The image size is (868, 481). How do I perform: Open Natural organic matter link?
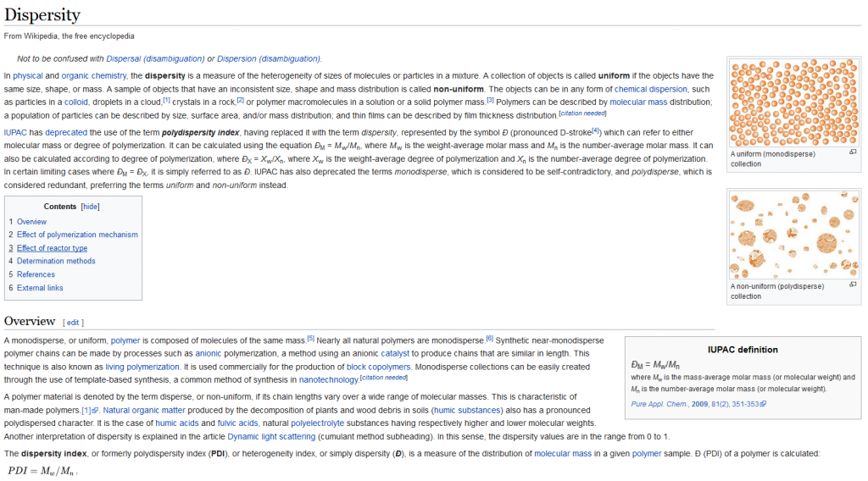(144, 410)
